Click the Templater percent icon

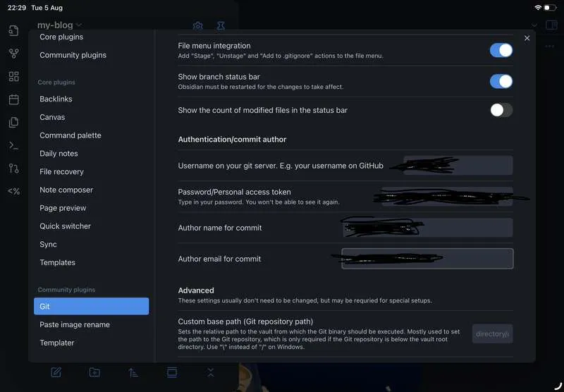[x=13, y=191]
